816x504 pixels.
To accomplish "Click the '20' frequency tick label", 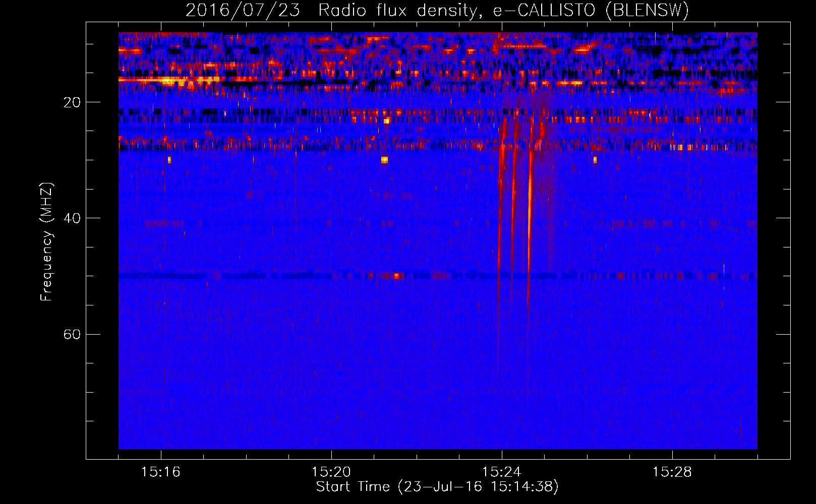I will coord(72,102).
